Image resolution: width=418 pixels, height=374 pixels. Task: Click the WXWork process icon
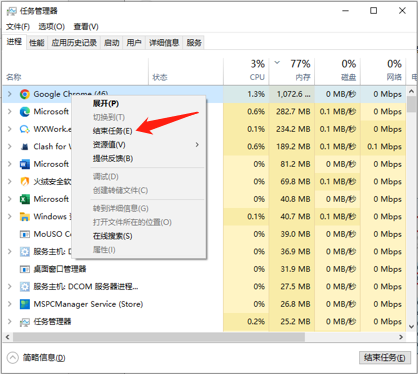(25, 129)
